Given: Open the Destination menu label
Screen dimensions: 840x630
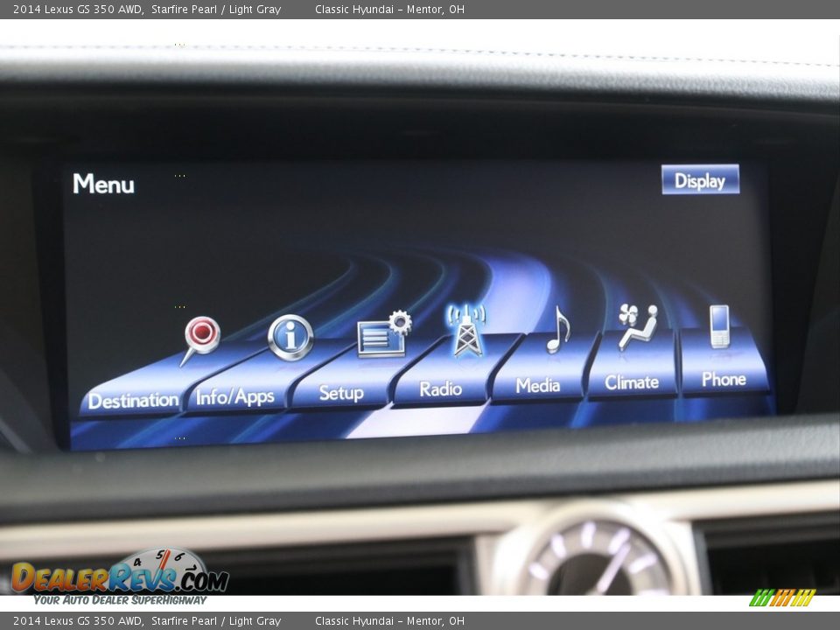Looking at the screenshot, I should pos(133,400).
